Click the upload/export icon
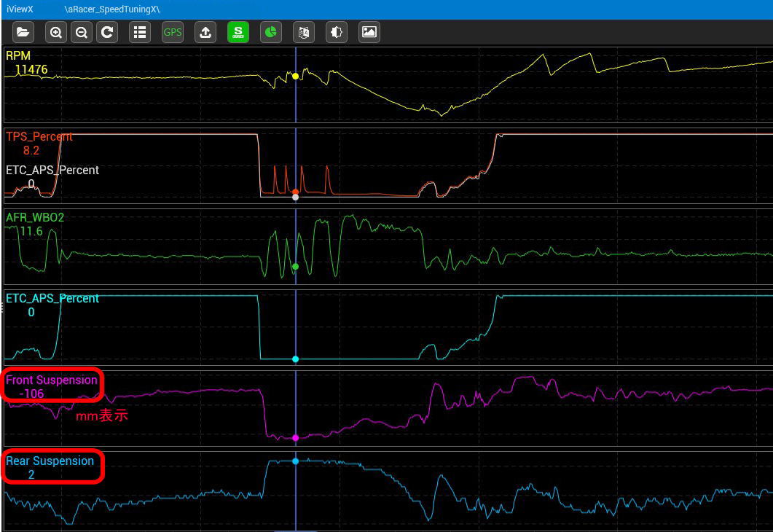 tap(205, 33)
